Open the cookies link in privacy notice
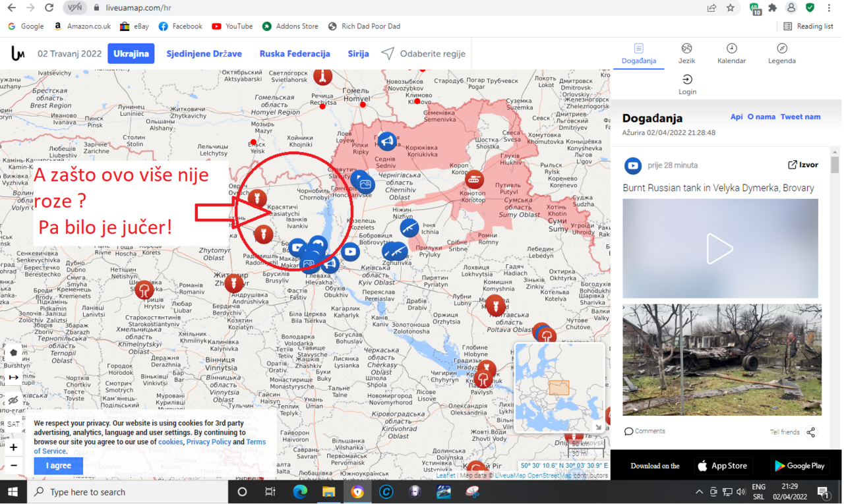 [x=170, y=442]
